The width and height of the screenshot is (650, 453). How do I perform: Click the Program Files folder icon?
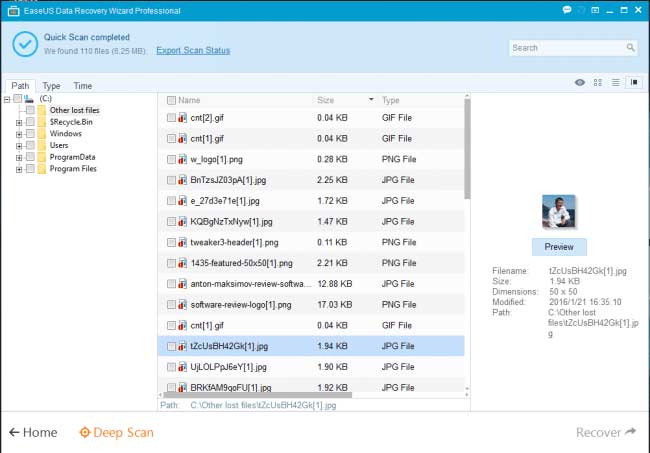pos(41,169)
